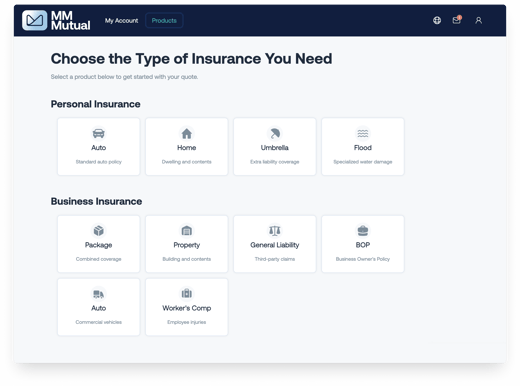The width and height of the screenshot is (520, 386).
Task: Open the My Account menu item
Action: [121, 21]
